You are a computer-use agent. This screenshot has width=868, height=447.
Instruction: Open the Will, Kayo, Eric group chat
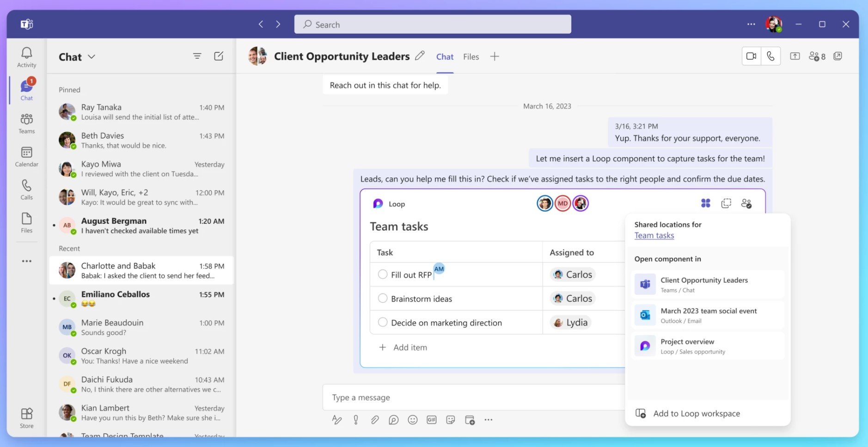click(x=141, y=197)
